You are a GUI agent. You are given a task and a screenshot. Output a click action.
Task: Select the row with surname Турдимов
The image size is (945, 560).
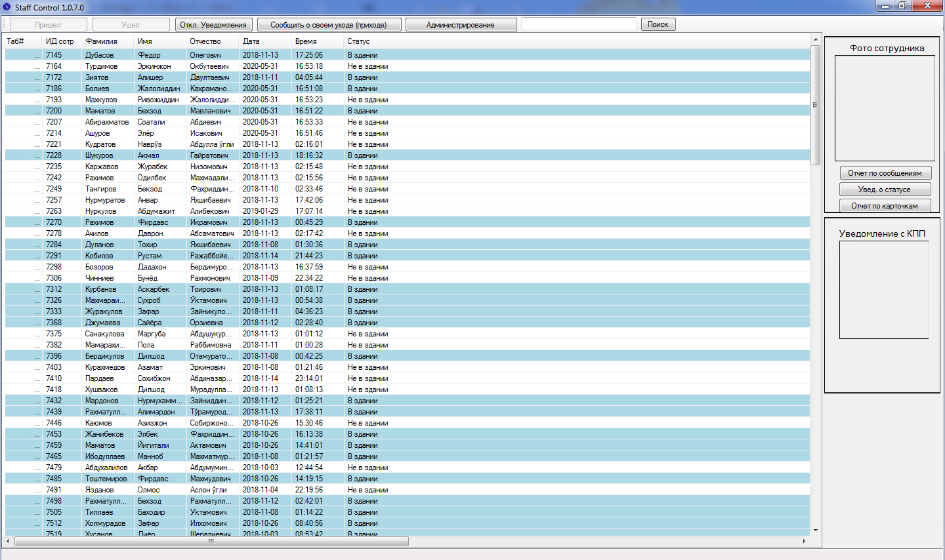[408, 66]
